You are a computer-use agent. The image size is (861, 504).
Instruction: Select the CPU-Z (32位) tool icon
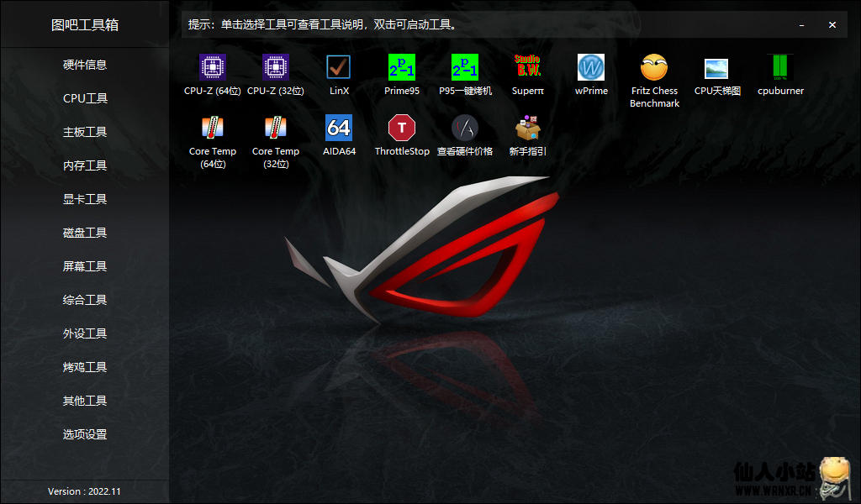pyautogui.click(x=276, y=67)
